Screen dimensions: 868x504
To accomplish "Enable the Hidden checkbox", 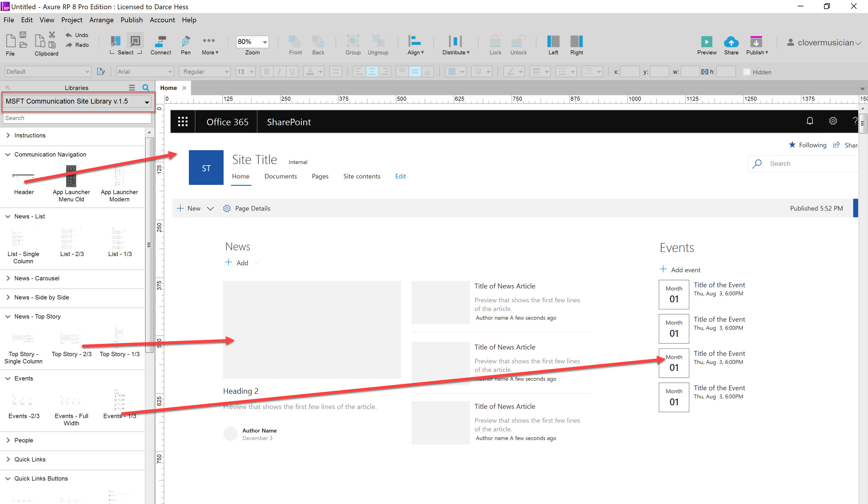I will click(x=747, y=72).
